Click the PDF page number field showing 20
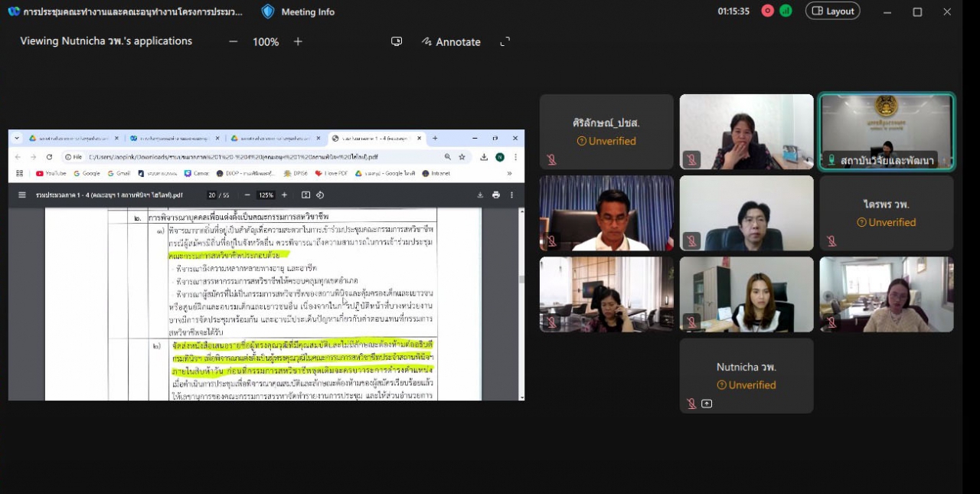The height and width of the screenshot is (494, 980). point(212,195)
